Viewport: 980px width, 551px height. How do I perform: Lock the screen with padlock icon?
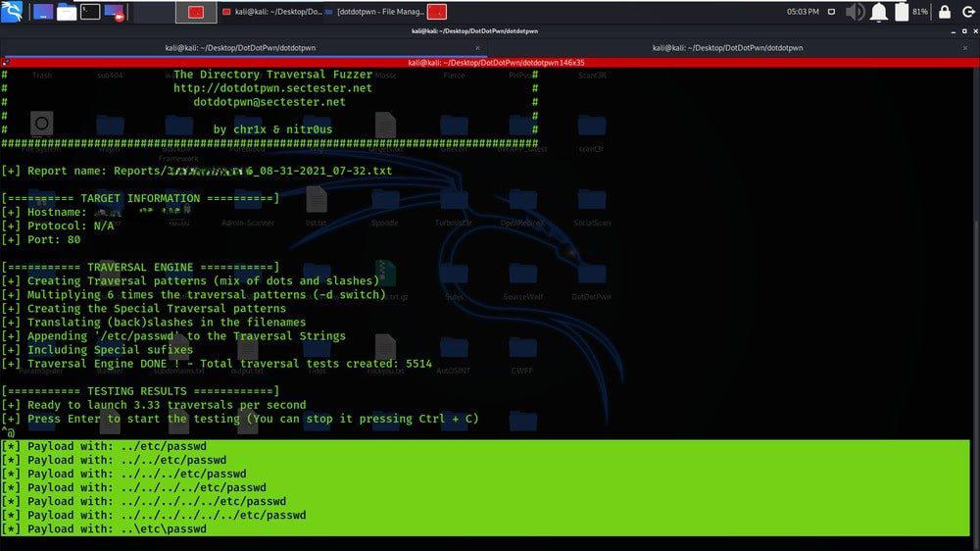(945, 12)
